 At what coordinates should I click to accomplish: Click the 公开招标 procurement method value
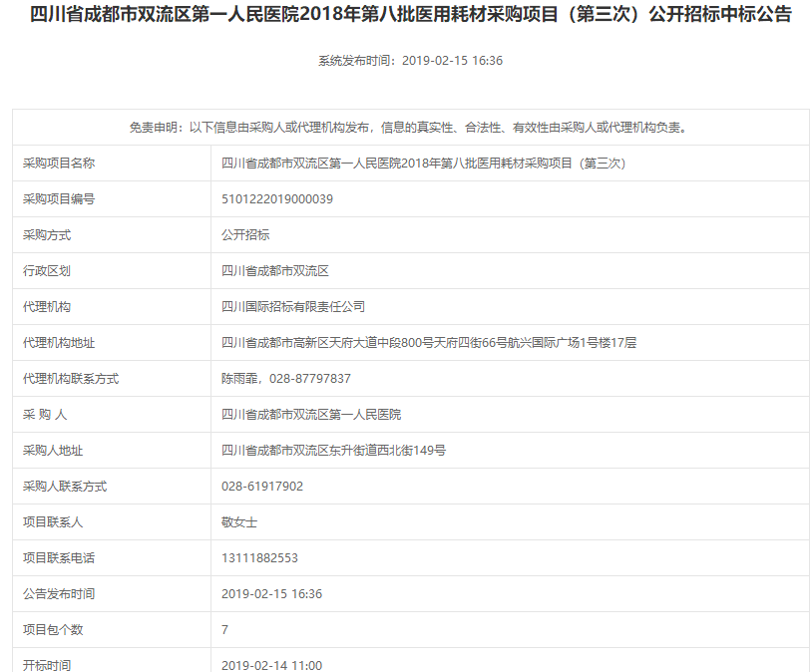pyautogui.click(x=245, y=235)
